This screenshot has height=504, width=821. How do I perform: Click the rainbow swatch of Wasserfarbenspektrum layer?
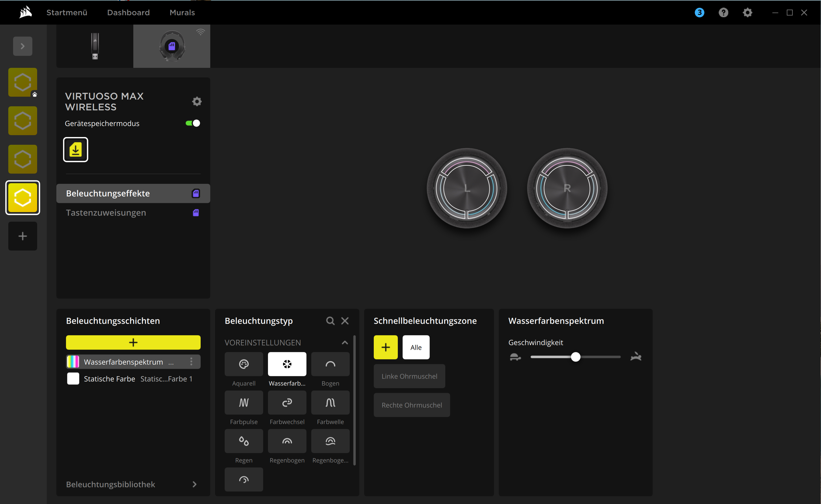[x=73, y=362]
